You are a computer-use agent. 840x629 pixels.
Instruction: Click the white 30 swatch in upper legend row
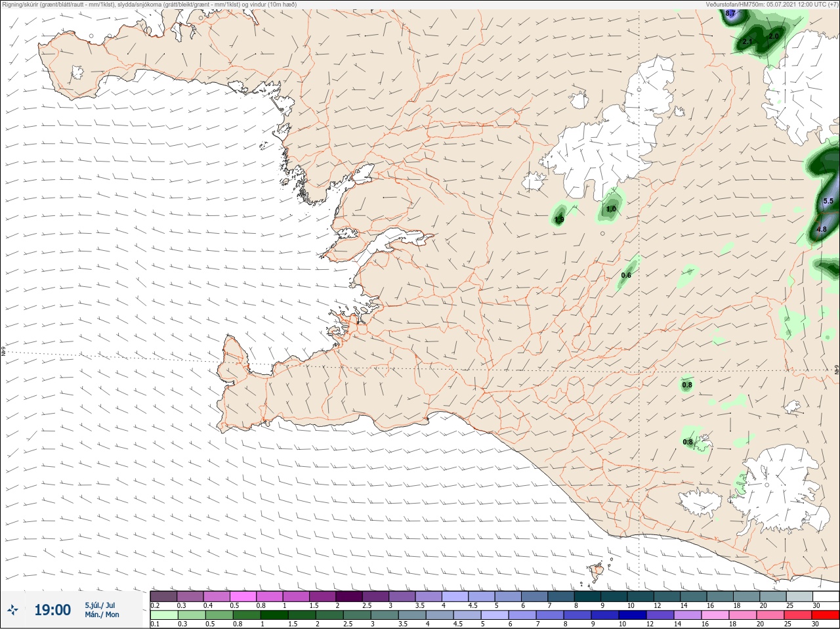[825, 596]
